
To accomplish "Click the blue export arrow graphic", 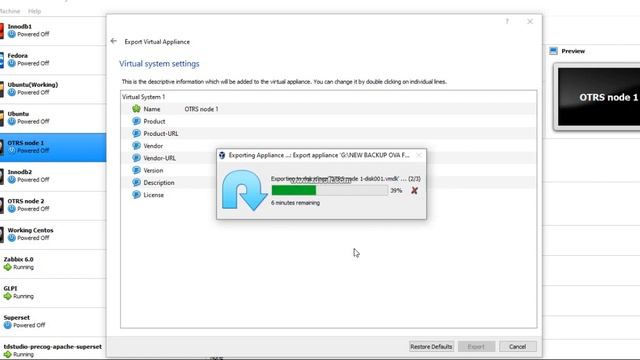I will [x=244, y=190].
